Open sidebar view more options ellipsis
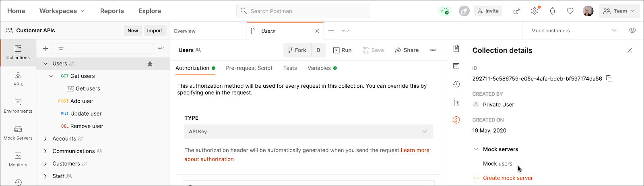Screen dimensions: 644x186 point(161,48)
